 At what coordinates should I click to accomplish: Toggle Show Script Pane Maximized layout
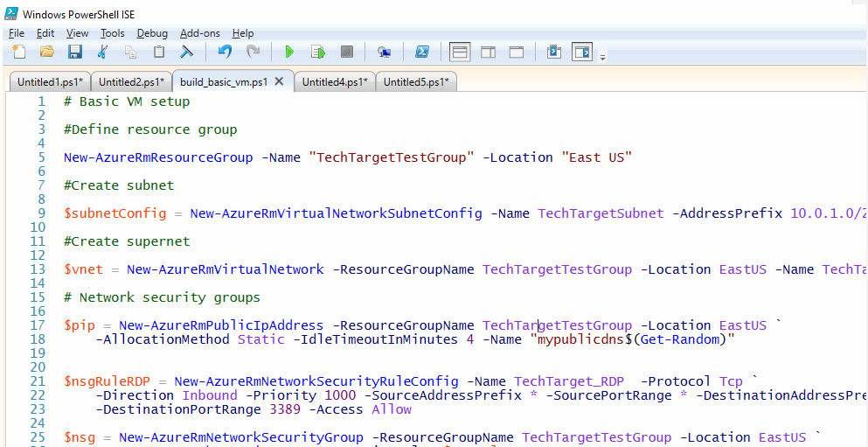[x=516, y=52]
